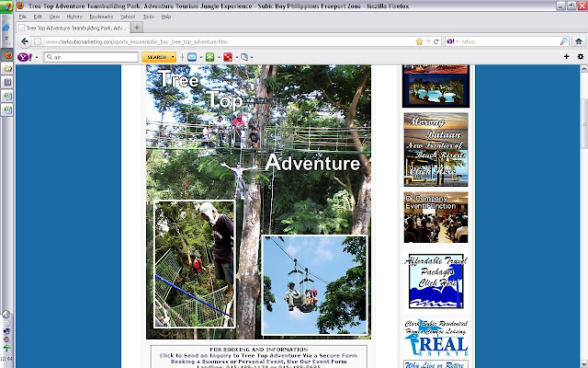Click the Send an Inquiry secure form link
Viewport: 588px width, 368px height.
pyautogui.click(x=258, y=355)
